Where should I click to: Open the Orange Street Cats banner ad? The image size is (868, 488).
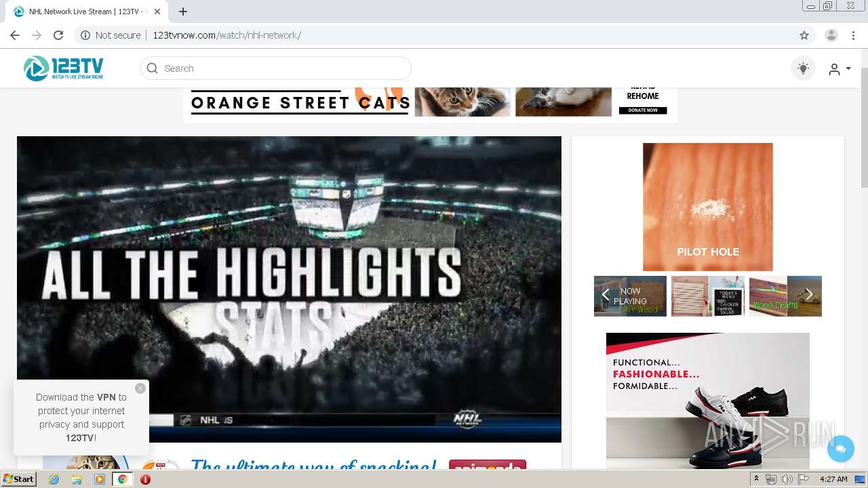click(430, 104)
